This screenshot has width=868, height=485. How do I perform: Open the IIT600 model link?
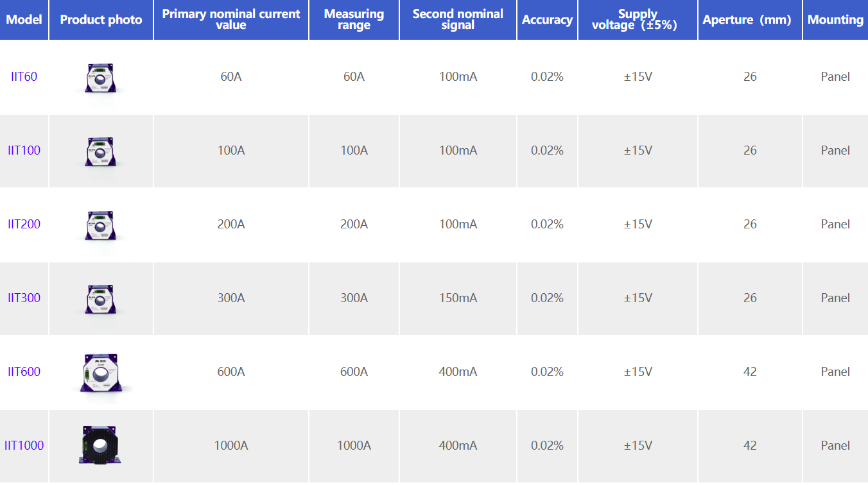[x=24, y=372]
